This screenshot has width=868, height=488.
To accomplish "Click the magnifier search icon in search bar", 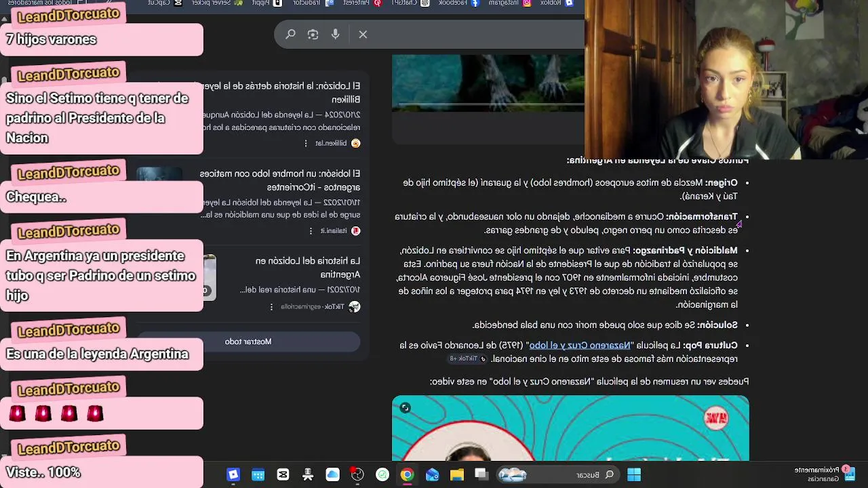I will pyautogui.click(x=290, y=34).
